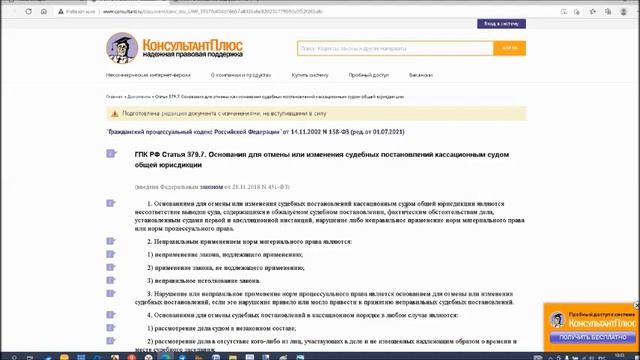Click the note icon next to paragraph 2 'Неправильным применением норм'
Screen dimensions: 640x360
111,241
